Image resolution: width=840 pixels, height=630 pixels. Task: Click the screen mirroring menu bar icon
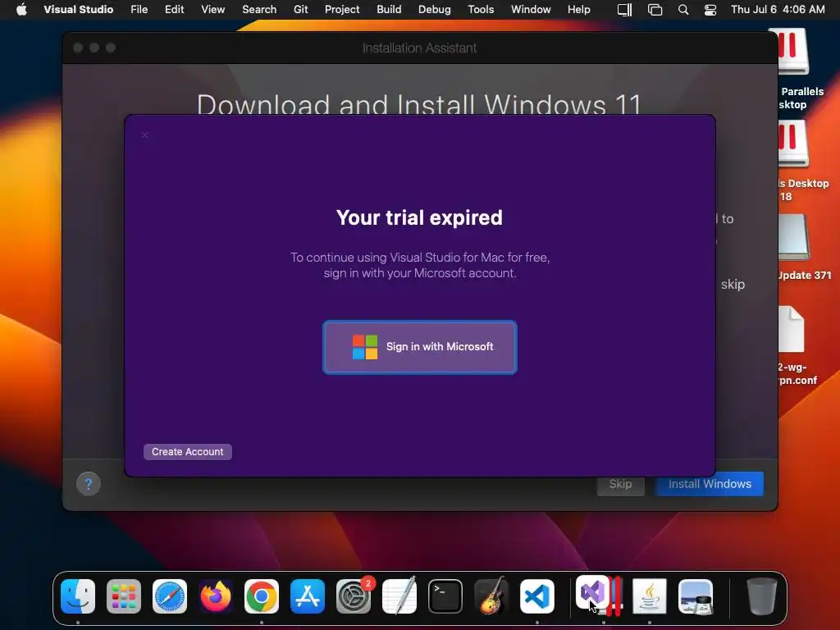[x=655, y=9]
